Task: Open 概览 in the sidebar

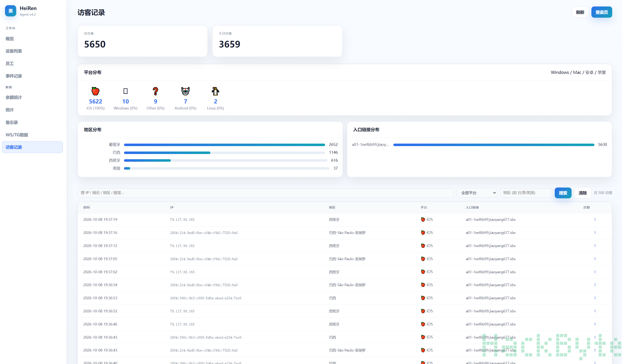Action: pos(32,39)
